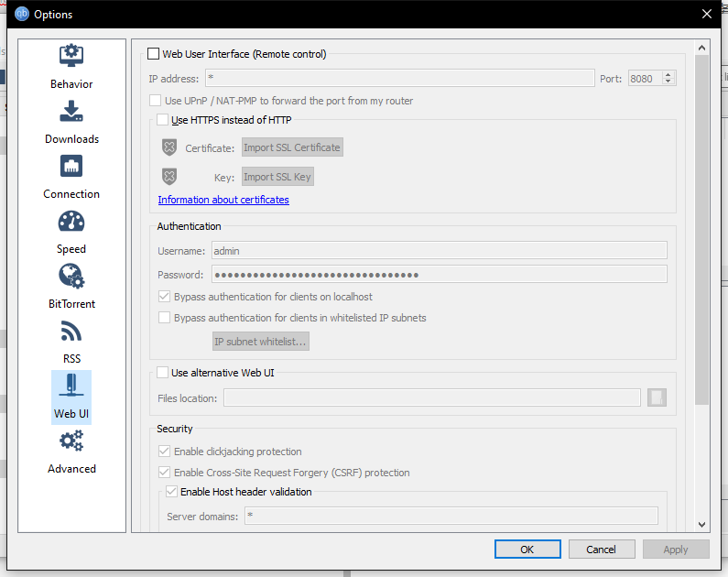Close the Options dialog window

[x=707, y=14]
